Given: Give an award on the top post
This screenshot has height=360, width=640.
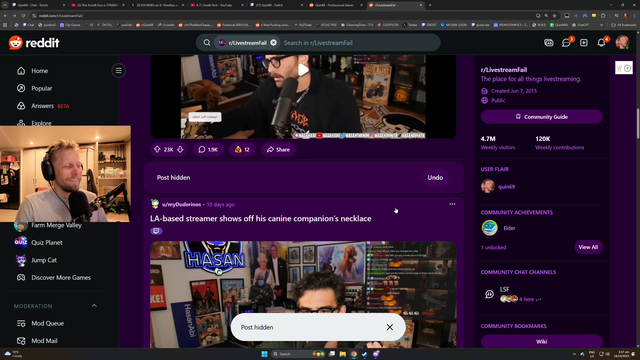Looking at the screenshot, I should click(x=242, y=149).
